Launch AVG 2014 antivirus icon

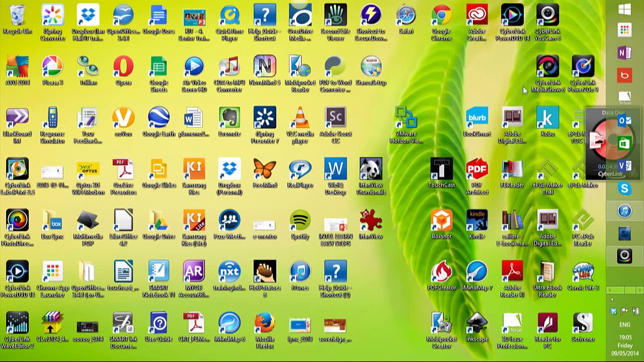click(18, 66)
